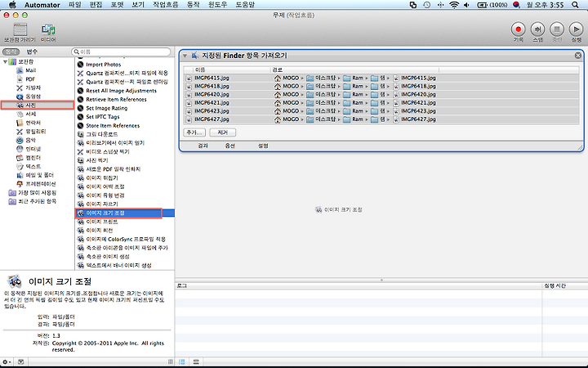588x368 pixels.
Task: Open the 설명 tab of action
Action: (263, 146)
